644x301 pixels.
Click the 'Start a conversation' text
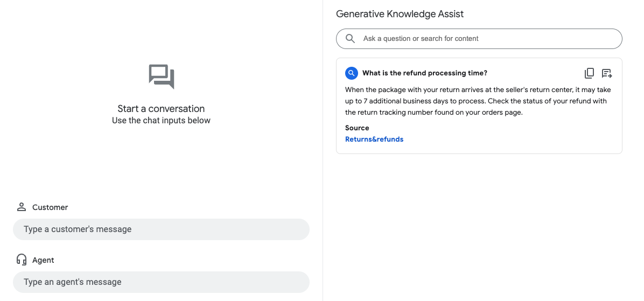[161, 109]
